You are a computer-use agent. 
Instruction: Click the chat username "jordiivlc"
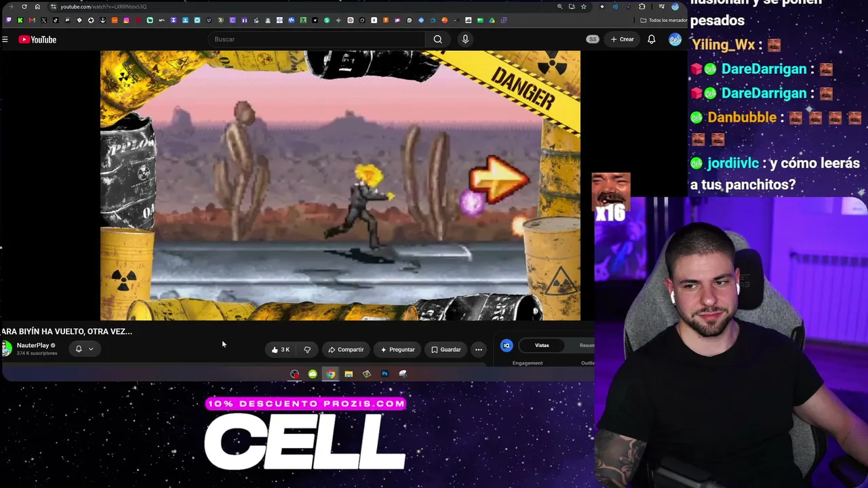[x=732, y=163]
